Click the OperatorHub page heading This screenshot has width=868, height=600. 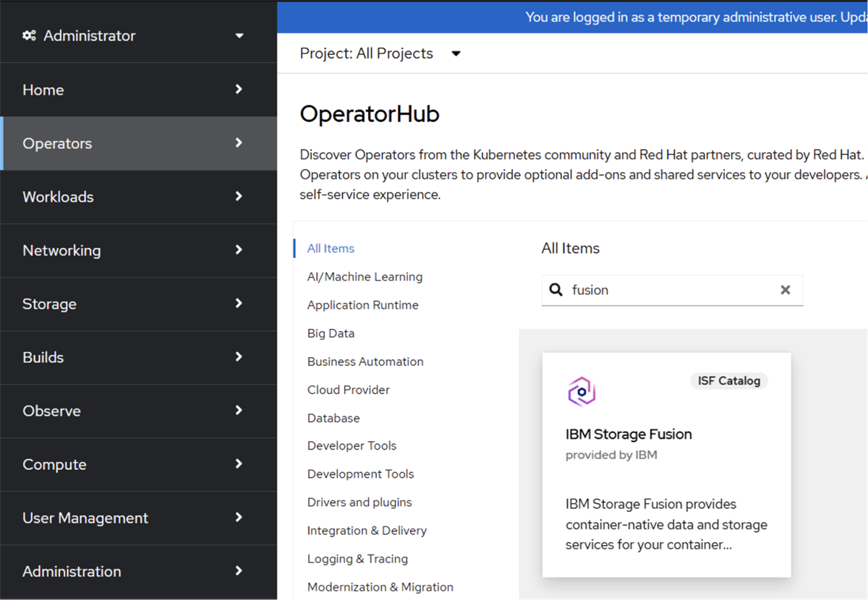point(369,114)
